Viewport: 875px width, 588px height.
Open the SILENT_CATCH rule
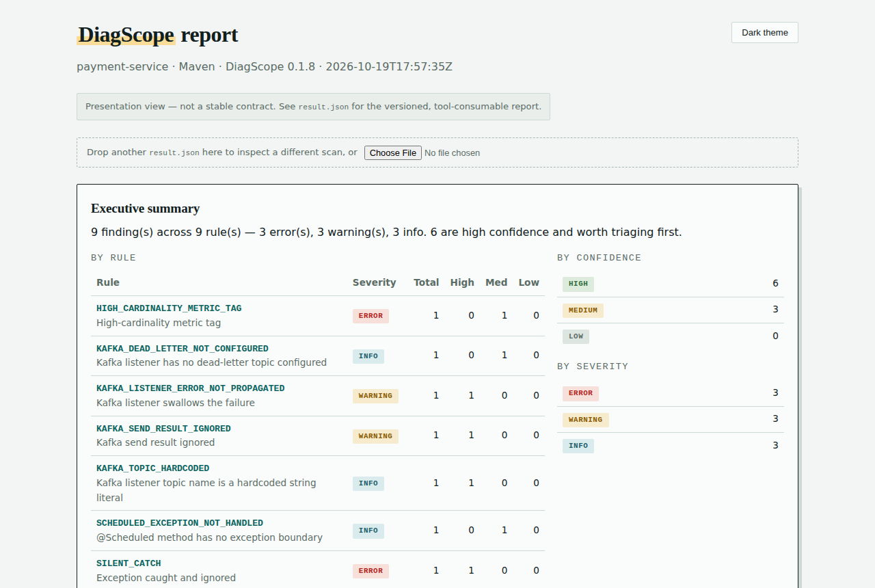tap(129, 563)
